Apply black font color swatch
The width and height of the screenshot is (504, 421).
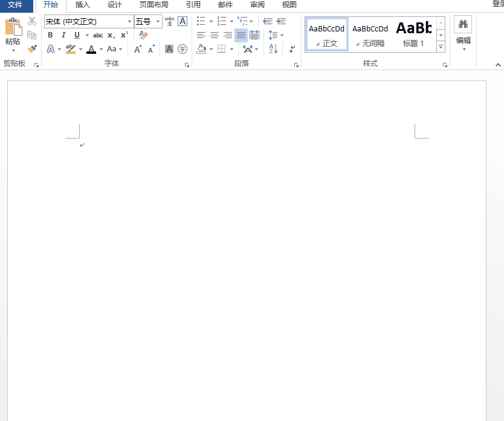(91, 49)
